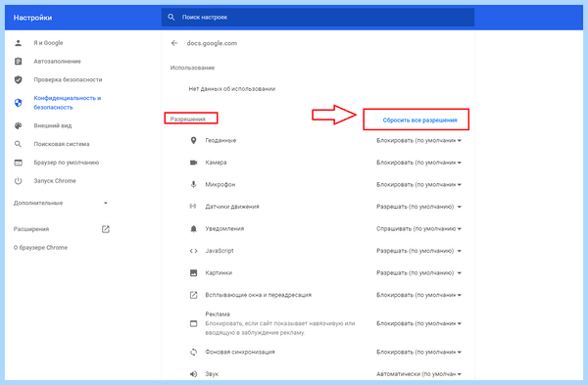Viewport: 588px width, 385px height.
Task: Open extensions via the external link icon
Action: [106, 229]
